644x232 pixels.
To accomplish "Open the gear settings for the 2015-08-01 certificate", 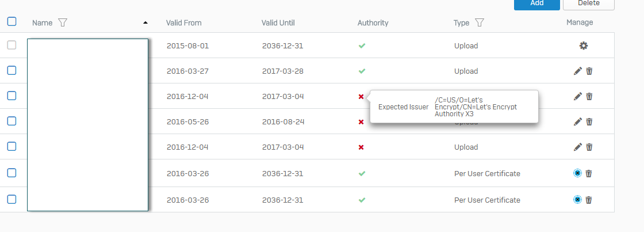I will click(x=583, y=45).
